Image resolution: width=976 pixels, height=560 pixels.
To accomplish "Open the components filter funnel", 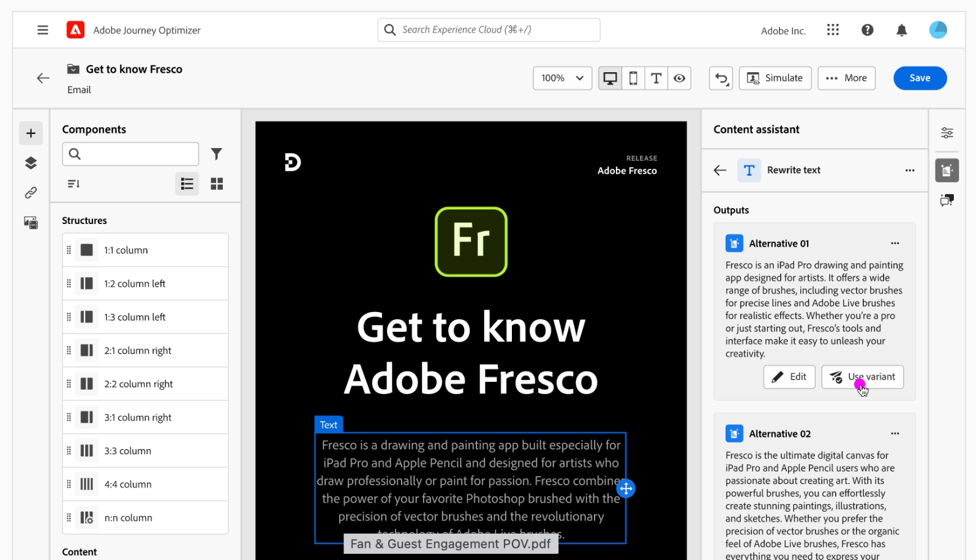I will point(216,154).
